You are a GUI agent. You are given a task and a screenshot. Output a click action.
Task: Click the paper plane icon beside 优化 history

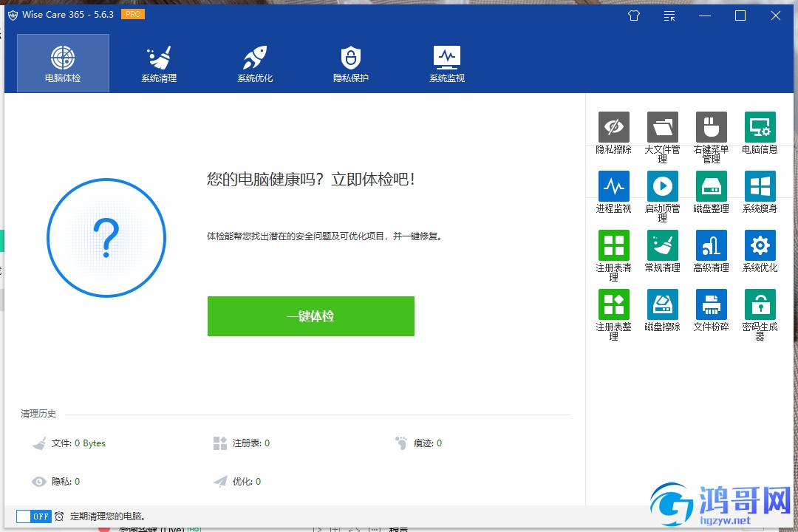pyautogui.click(x=220, y=482)
